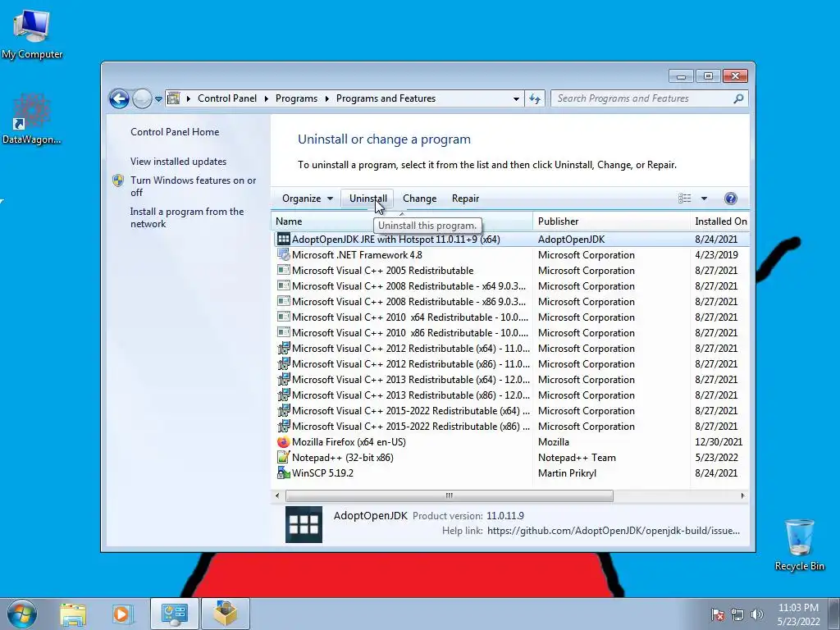This screenshot has height=630, width=840.
Task: Open the address bar history dropdown
Action: [x=516, y=98]
